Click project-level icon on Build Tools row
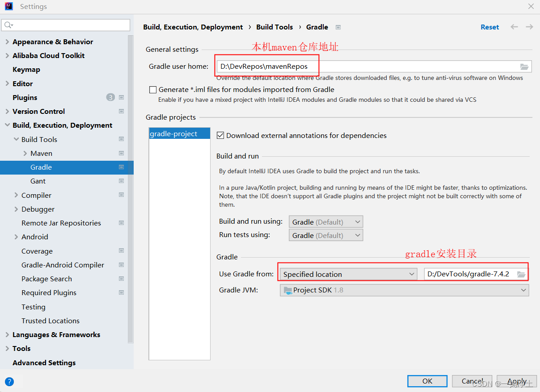Screen dimensions: 540x392 121,139
